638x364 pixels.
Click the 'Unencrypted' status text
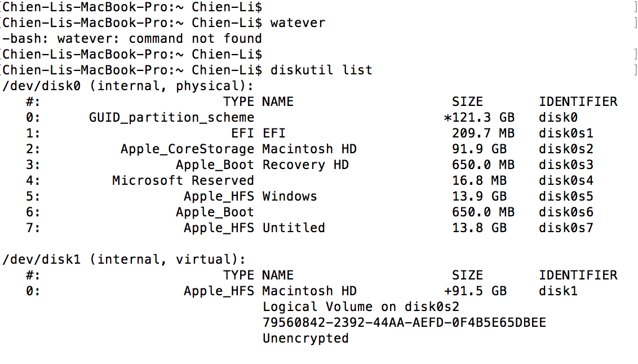click(x=305, y=339)
